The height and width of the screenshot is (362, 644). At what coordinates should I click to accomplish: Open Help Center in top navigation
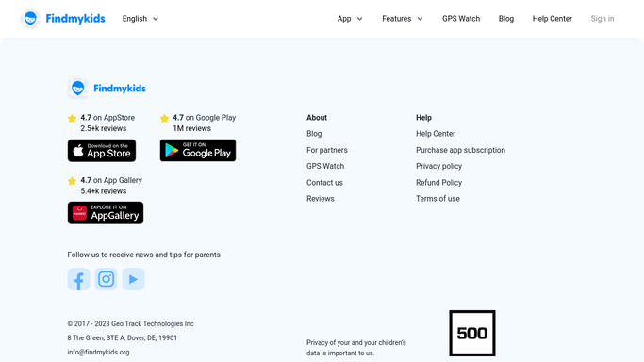pos(552,19)
